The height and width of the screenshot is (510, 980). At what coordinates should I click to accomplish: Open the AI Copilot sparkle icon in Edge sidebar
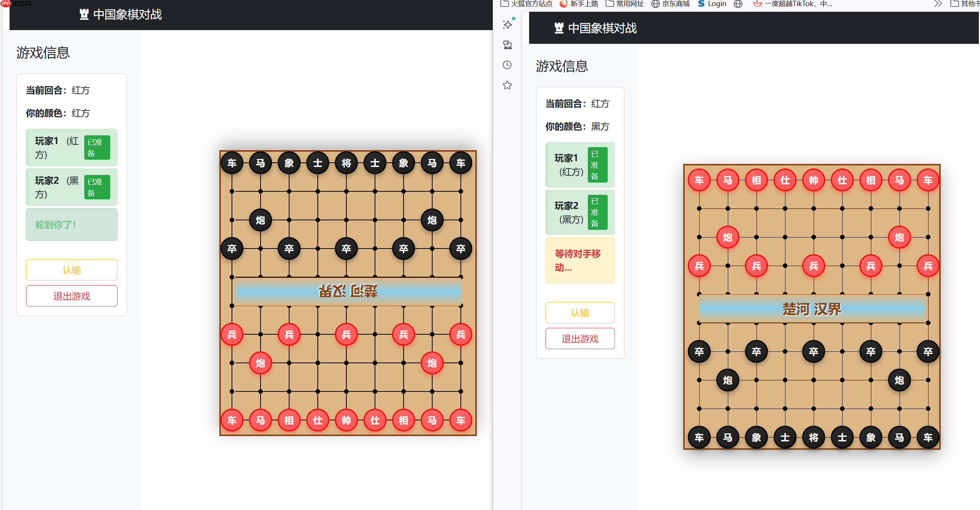[x=507, y=25]
